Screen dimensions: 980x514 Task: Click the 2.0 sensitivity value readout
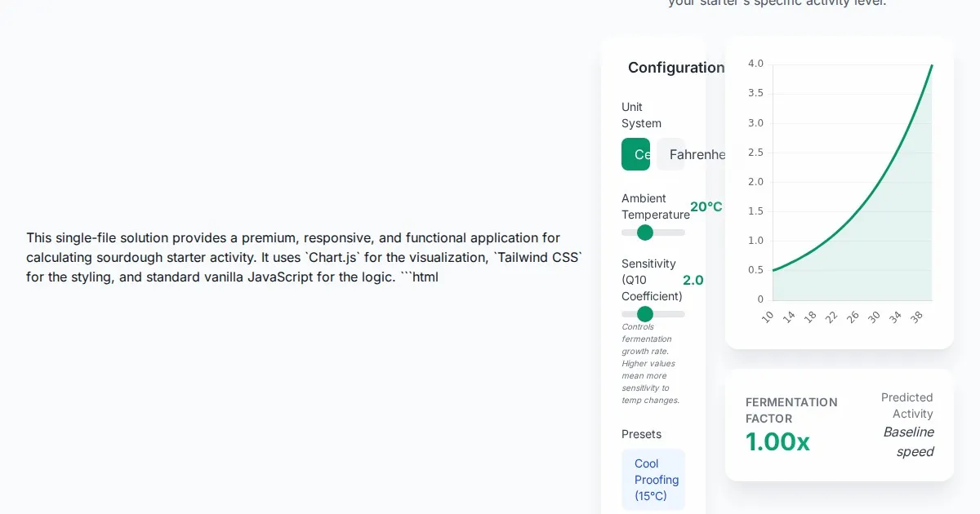pyautogui.click(x=693, y=280)
